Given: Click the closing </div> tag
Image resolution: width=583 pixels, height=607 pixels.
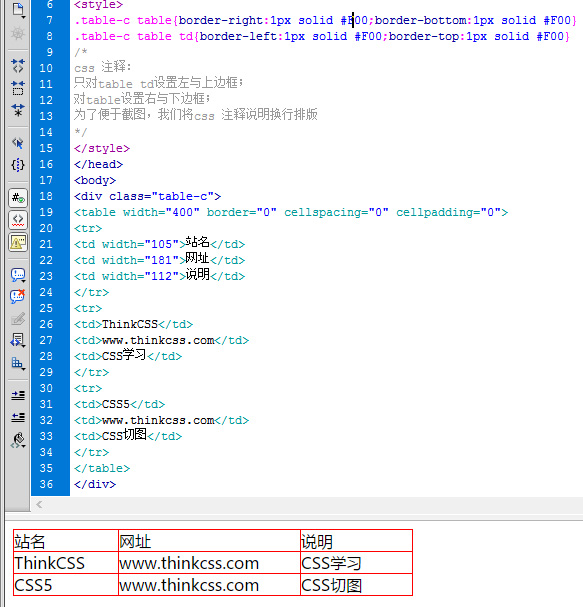Looking at the screenshot, I should click(x=95, y=484).
